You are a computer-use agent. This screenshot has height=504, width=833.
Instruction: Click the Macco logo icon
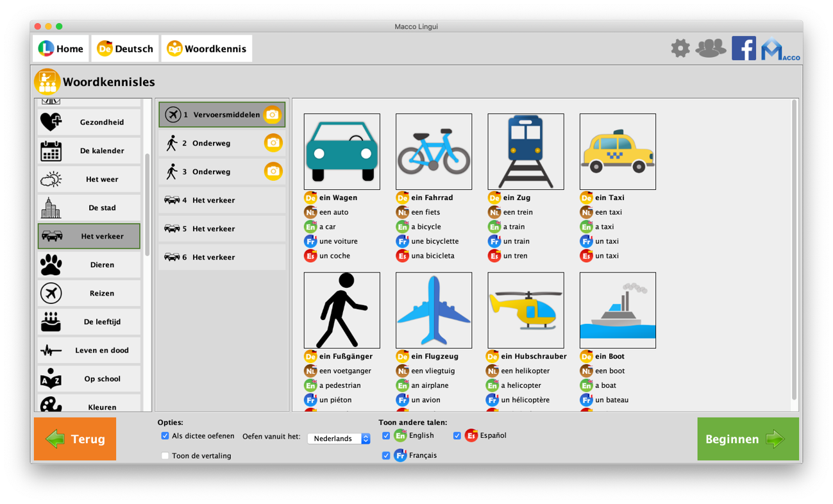(x=779, y=50)
